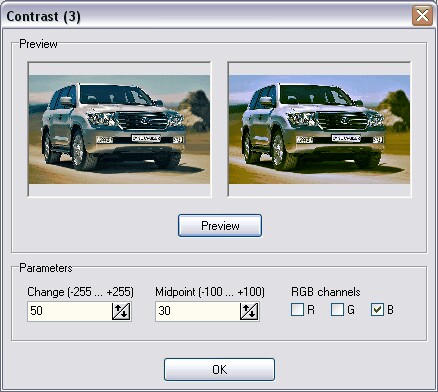438x392 pixels.
Task: Click the Midpoint (-100 ... +100) label
Action: tap(210, 292)
